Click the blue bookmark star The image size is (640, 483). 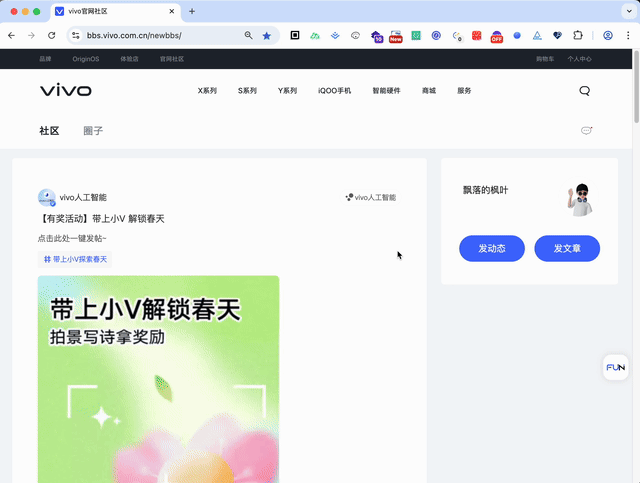[267, 36]
